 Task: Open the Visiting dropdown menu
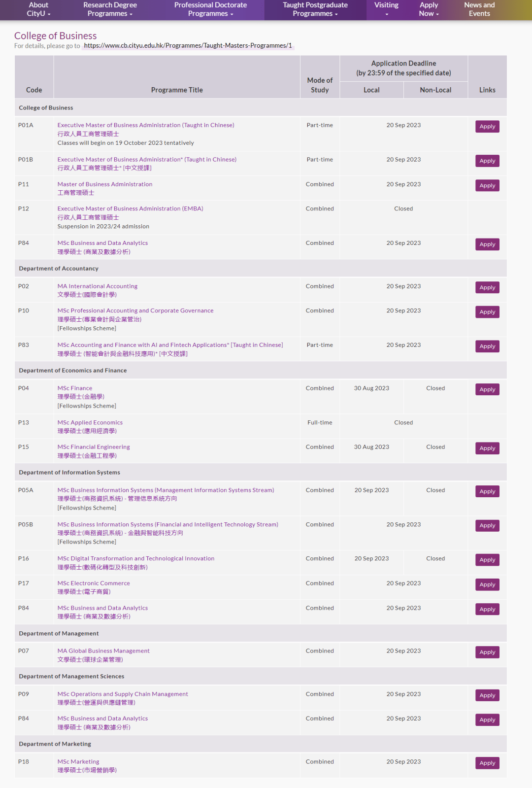(x=386, y=8)
